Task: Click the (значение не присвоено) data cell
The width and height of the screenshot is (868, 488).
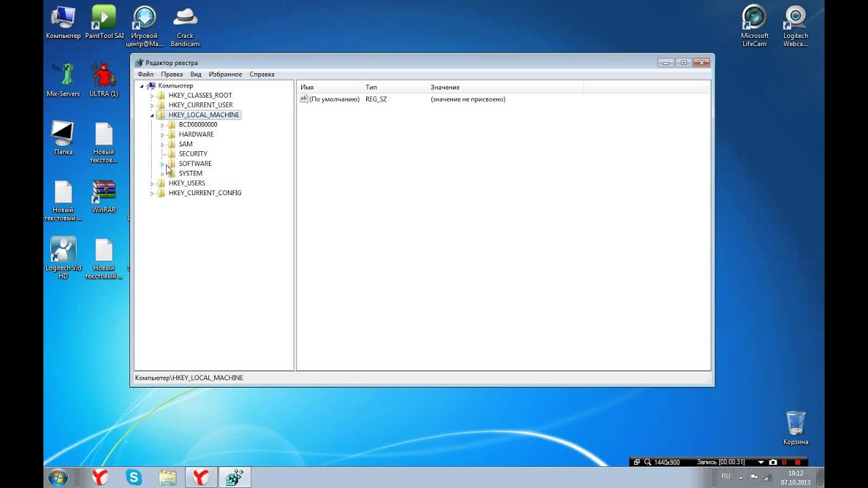Action: click(468, 99)
